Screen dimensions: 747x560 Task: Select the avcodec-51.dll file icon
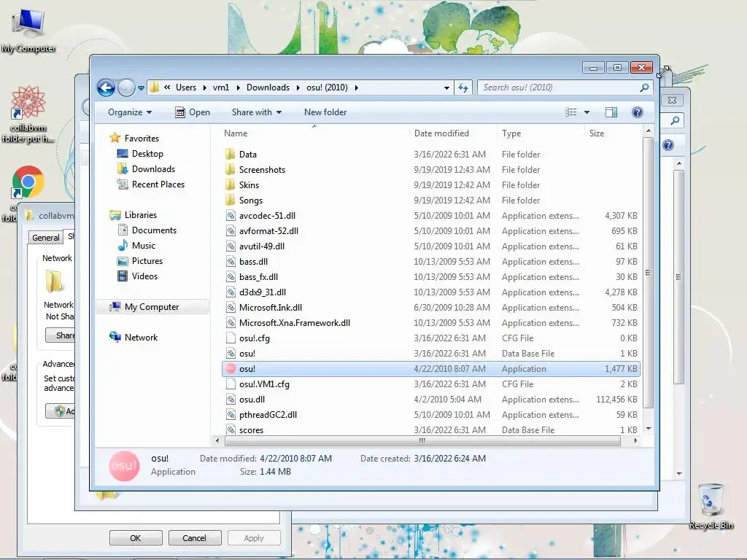click(x=231, y=216)
